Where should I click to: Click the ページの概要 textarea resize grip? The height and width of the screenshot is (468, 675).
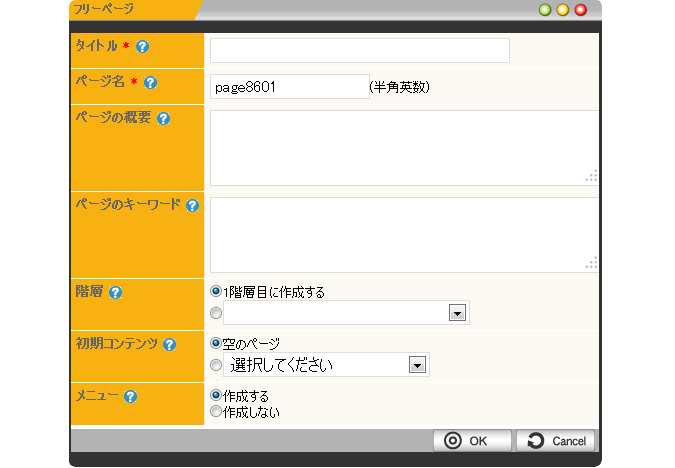click(x=591, y=176)
